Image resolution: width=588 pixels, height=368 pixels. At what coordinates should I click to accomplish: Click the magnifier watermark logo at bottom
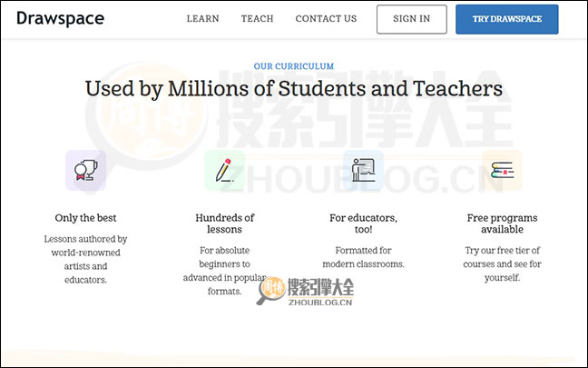point(273,291)
